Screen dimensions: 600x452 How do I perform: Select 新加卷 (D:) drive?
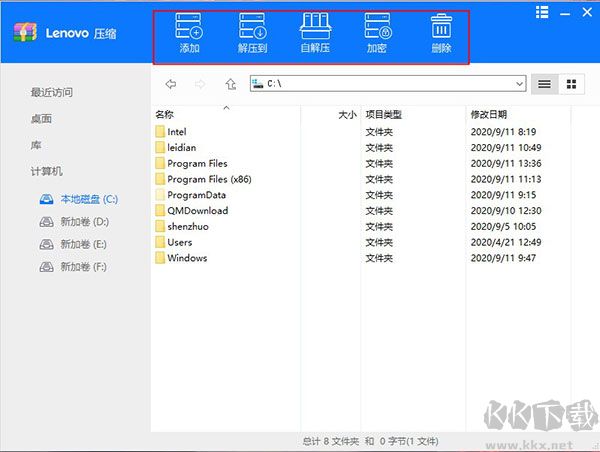coord(74,222)
